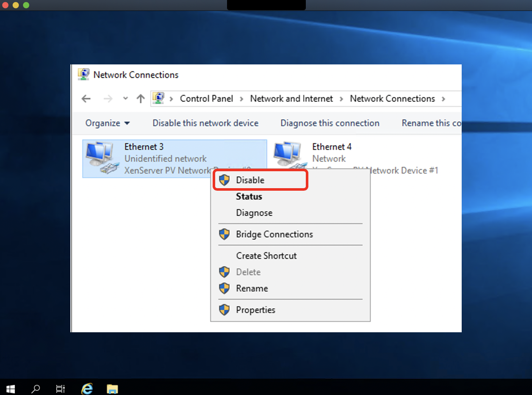Click the Ethernet 4 name label
The width and height of the screenshot is (532, 395).
332,147
